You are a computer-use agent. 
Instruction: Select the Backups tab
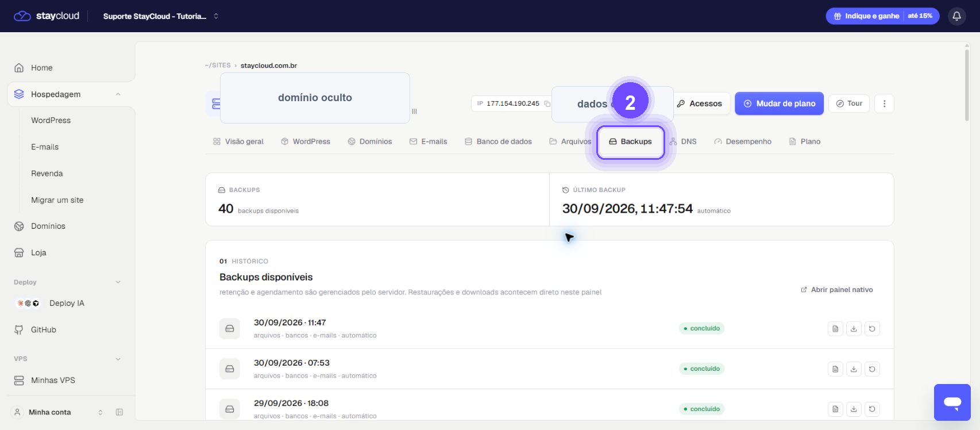pos(630,141)
